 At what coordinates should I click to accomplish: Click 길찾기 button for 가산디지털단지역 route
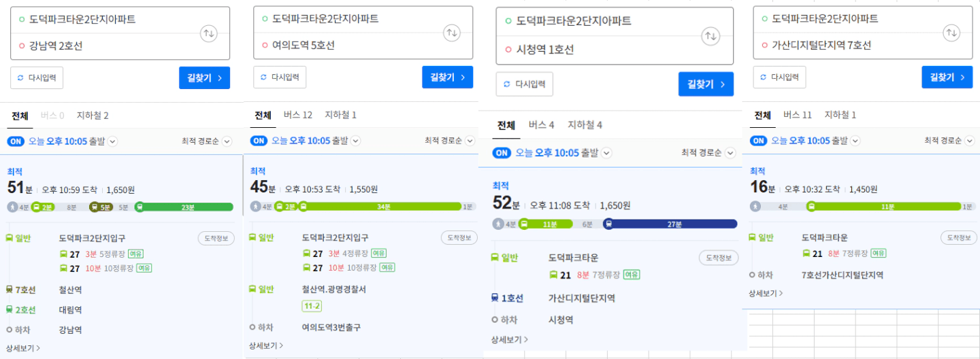point(947,77)
